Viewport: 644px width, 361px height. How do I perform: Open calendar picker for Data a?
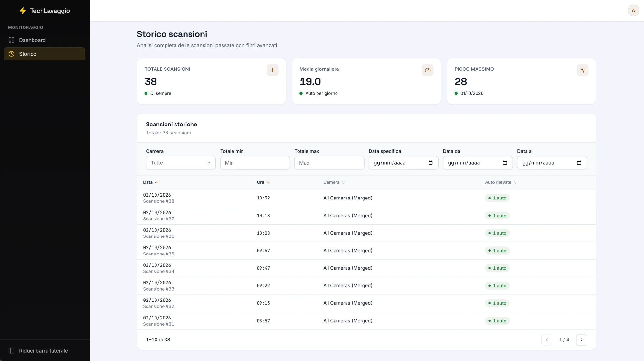579,163
